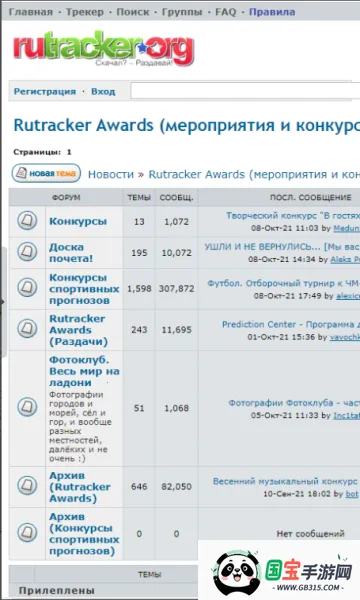Open last post Prediction Center - Программа
This screenshot has height=600, width=360.
(x=291, y=324)
